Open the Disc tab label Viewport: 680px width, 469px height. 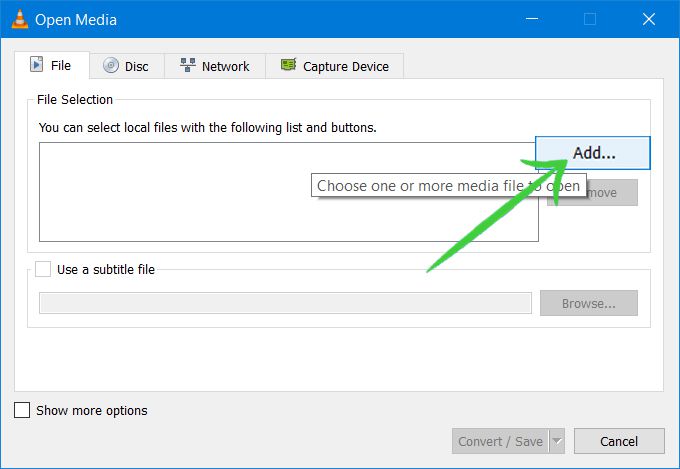[x=137, y=66]
